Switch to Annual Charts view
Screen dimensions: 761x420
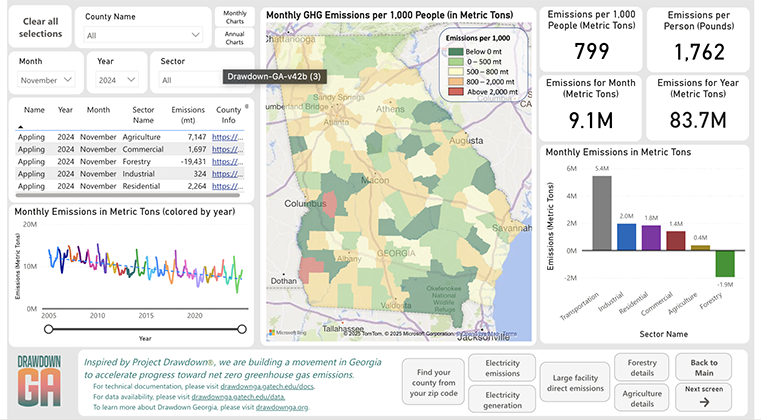[235, 37]
